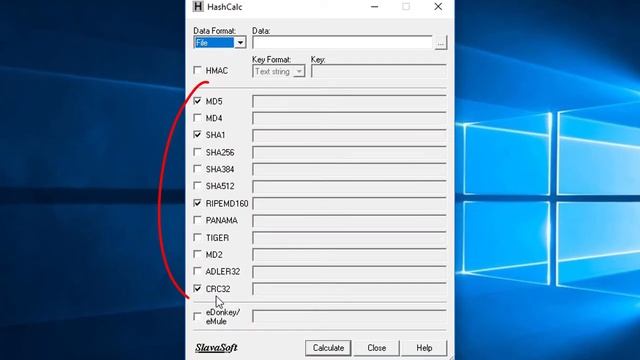Click the PANAMA result field

coord(349,220)
